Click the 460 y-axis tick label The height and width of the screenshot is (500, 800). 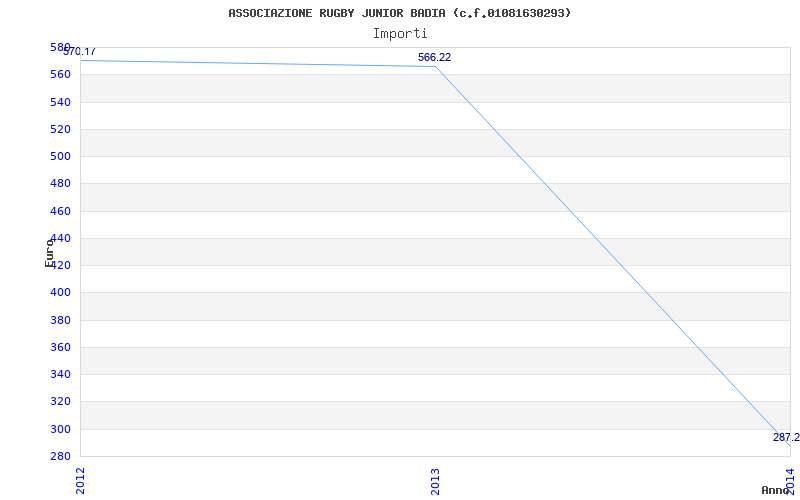(60, 211)
